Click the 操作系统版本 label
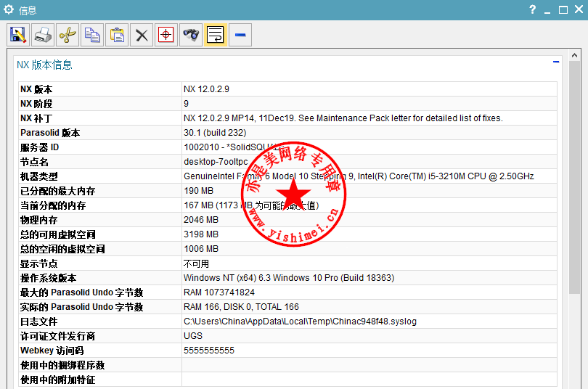This screenshot has height=389, width=588. [x=49, y=278]
